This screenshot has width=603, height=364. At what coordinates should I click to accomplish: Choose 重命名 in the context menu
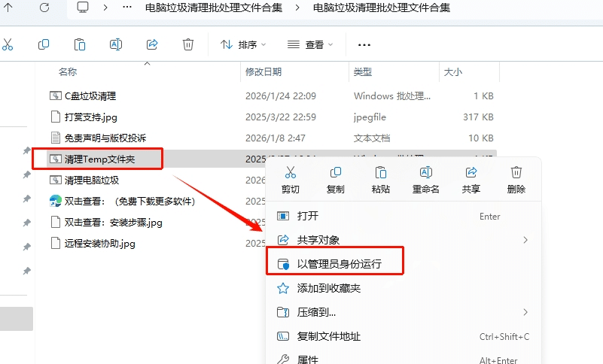point(426,180)
